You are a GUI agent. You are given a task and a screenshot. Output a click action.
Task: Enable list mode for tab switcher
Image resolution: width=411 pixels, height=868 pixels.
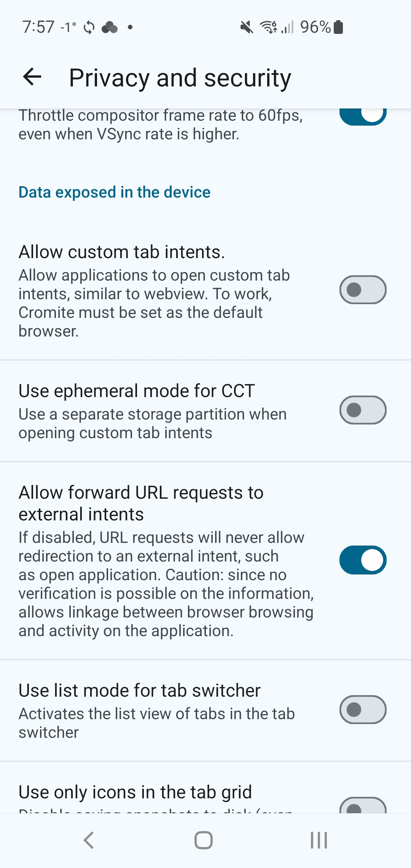[x=363, y=710]
